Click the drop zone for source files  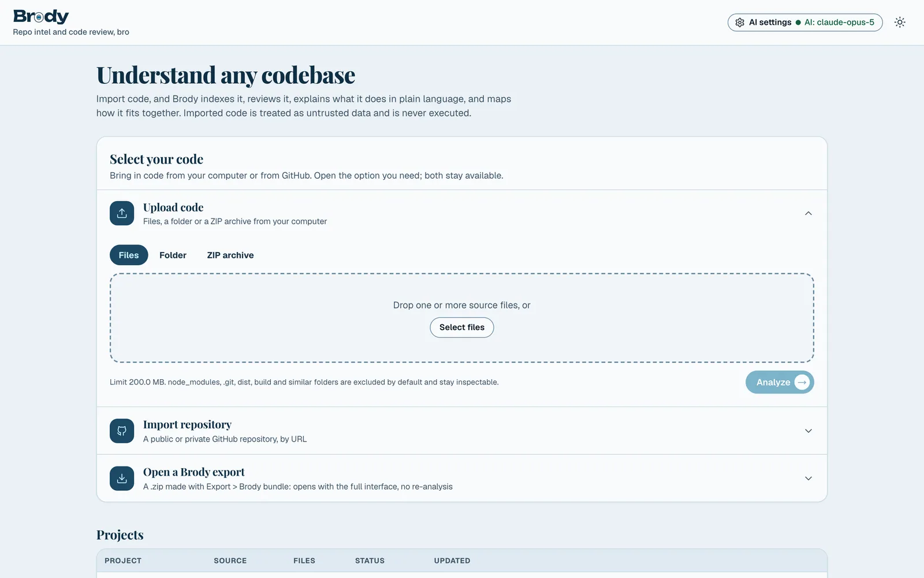point(462,318)
